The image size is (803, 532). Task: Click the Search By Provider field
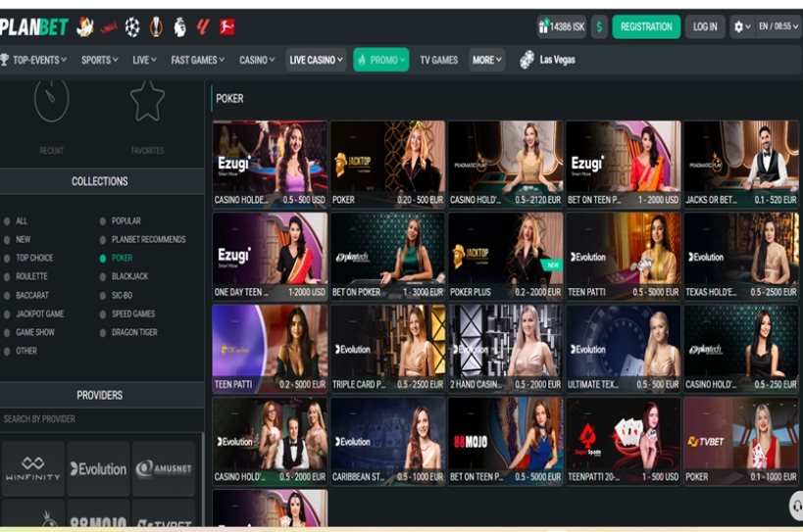click(x=101, y=419)
